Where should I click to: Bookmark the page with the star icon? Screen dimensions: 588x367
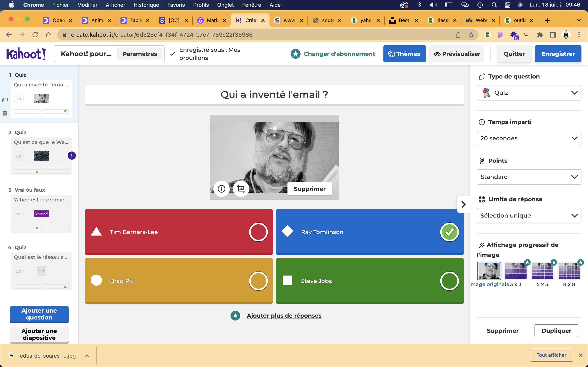pos(471,35)
